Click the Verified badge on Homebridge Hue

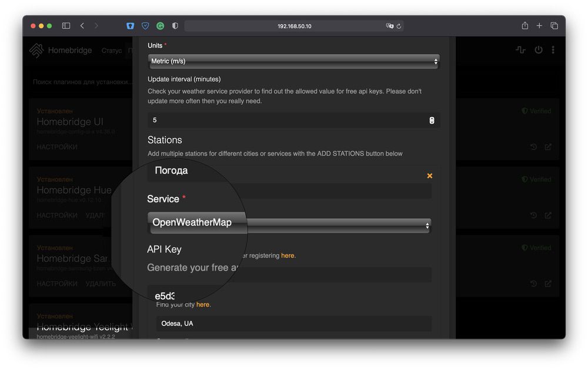pyautogui.click(x=537, y=179)
